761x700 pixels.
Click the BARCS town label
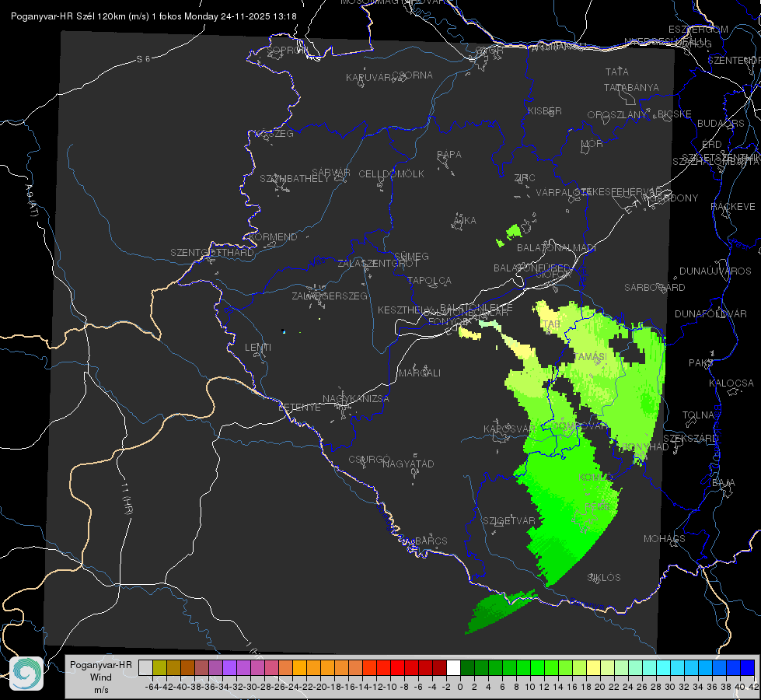coord(431,541)
